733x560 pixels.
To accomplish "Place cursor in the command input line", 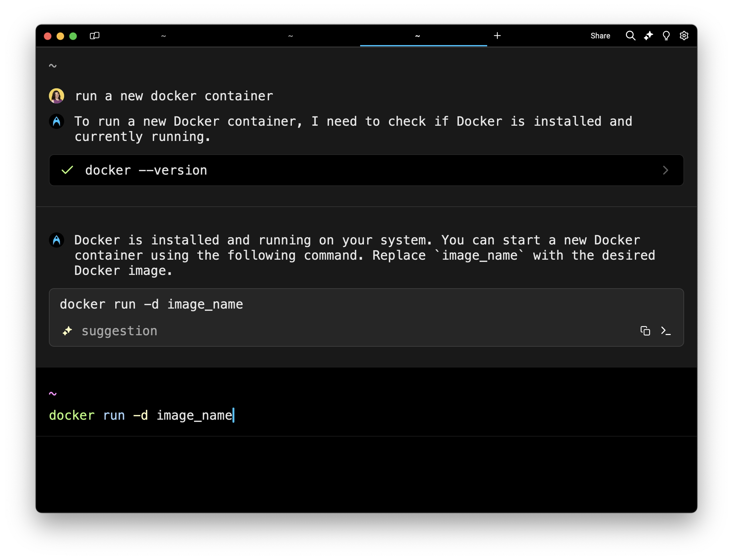I will (x=233, y=415).
